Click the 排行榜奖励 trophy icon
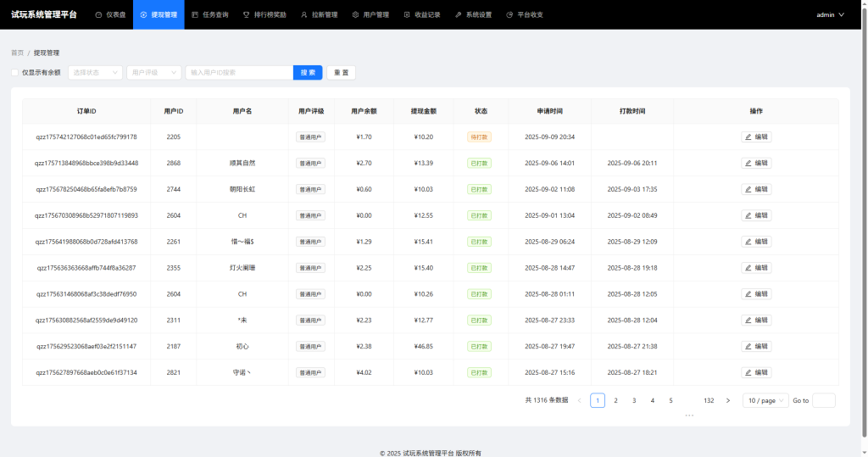868x457 pixels. pos(246,15)
